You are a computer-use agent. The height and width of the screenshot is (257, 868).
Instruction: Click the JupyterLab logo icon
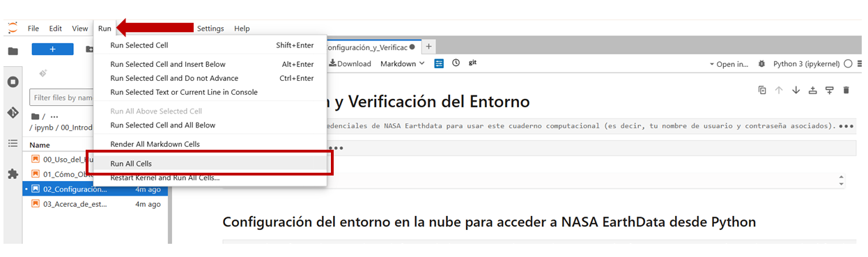tap(13, 28)
